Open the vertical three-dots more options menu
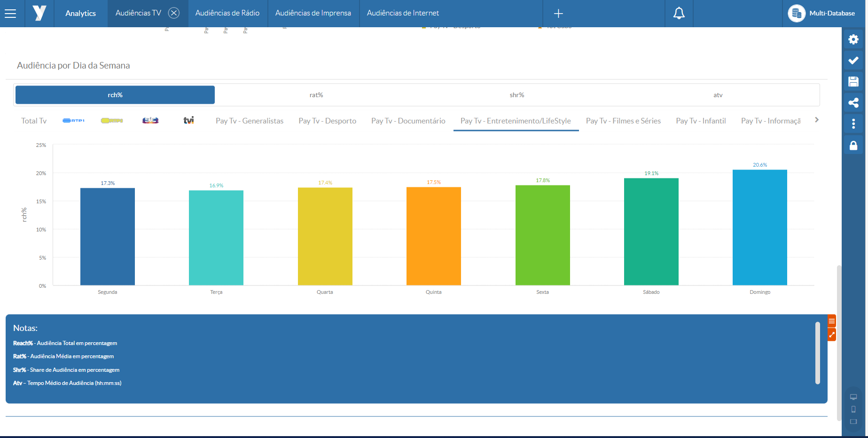The height and width of the screenshot is (438, 868). [853, 124]
